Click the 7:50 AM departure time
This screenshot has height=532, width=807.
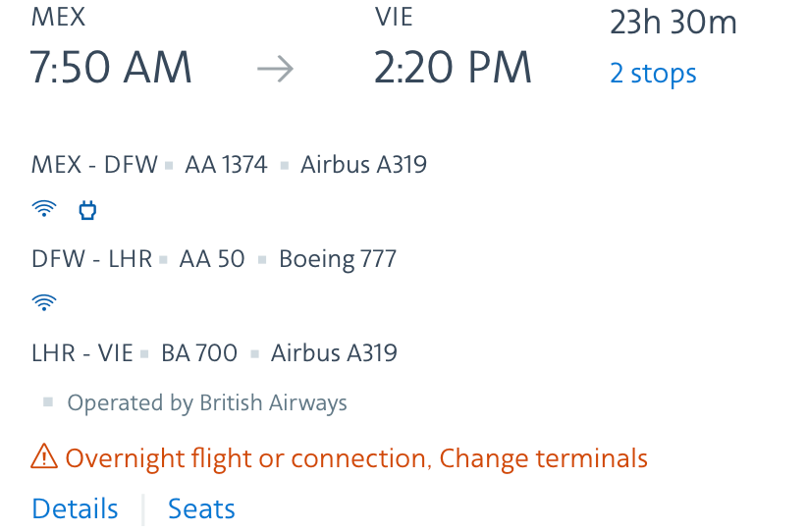pos(111,68)
